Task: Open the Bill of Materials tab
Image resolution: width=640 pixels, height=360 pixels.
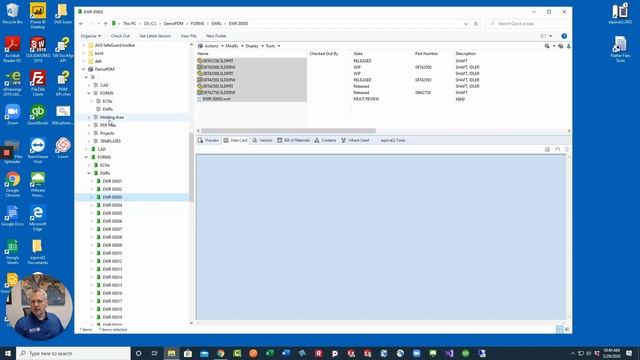Action: point(293,140)
